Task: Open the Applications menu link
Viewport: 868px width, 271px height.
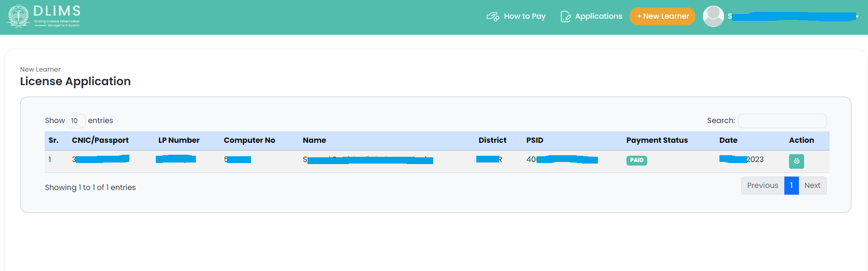Action: (598, 16)
